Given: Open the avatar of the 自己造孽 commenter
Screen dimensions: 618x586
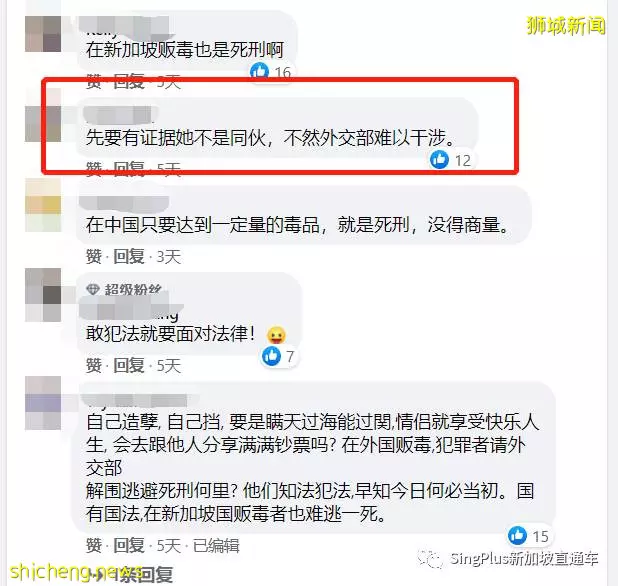Looking at the screenshot, I should [x=43, y=403].
